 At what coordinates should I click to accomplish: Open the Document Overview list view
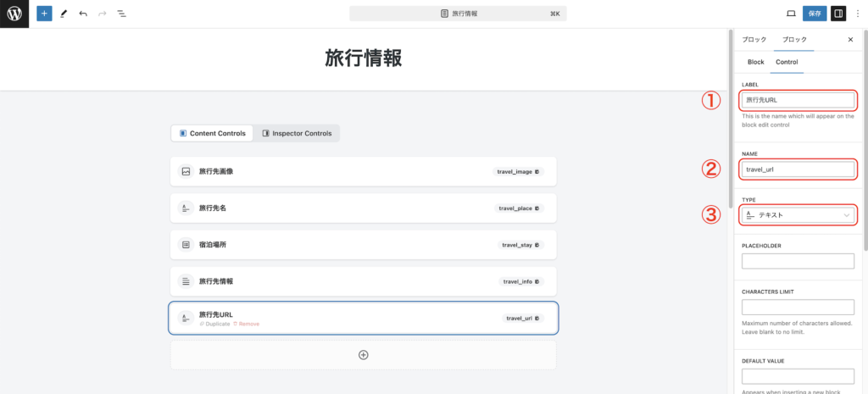[121, 14]
